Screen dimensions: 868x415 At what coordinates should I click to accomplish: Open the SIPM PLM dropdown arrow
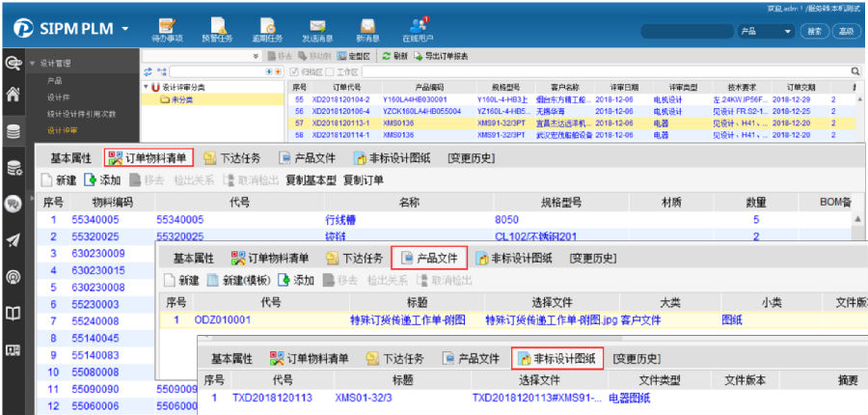point(124,30)
